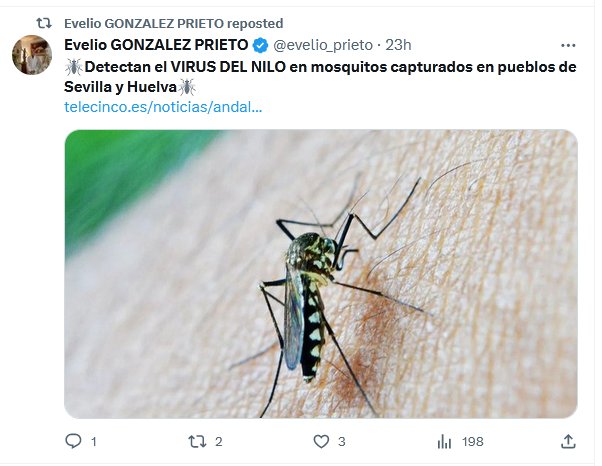Screen dimensions: 602x466
Task: Open the three-dot more options menu
Action: click(x=568, y=45)
